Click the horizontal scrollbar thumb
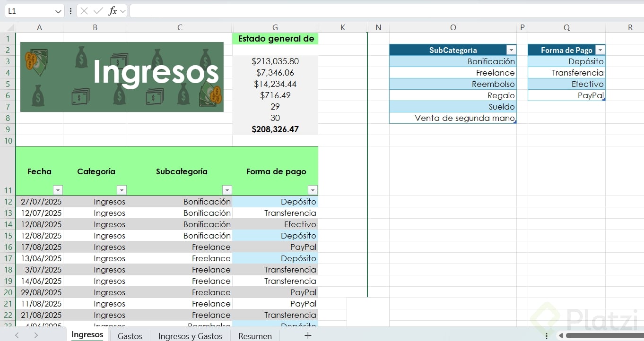644x341 pixels. tap(605, 336)
